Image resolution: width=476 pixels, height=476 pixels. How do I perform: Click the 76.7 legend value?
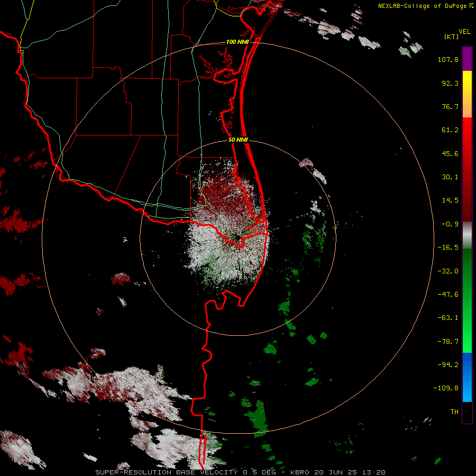pos(450,106)
